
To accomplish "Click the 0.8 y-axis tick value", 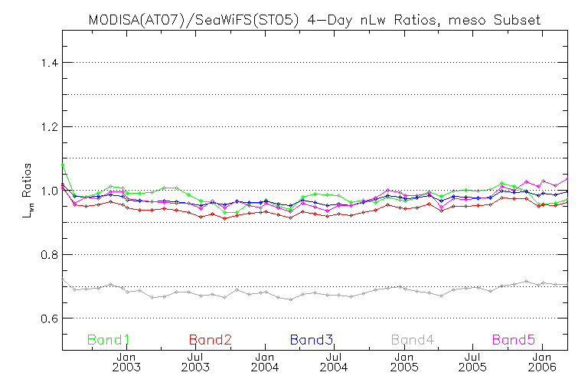I will 50,255.
